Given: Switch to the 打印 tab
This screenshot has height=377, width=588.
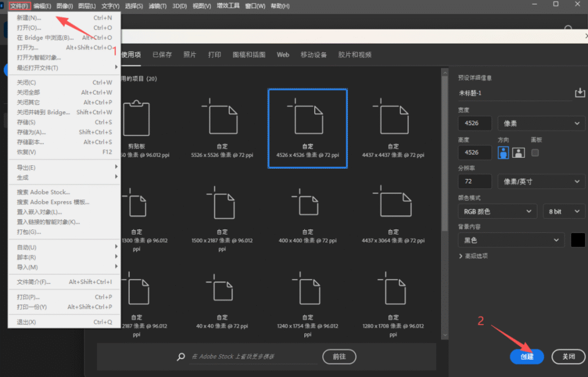Looking at the screenshot, I should (215, 55).
